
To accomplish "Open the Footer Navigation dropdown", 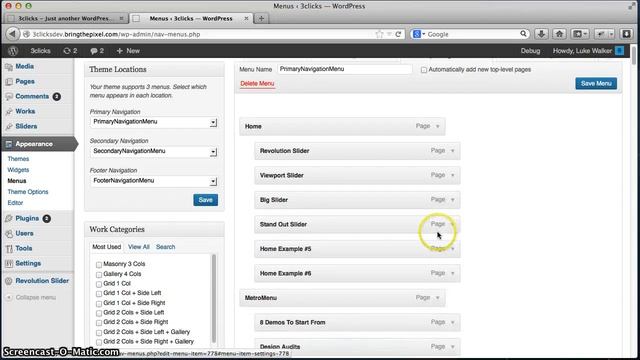I will click(x=153, y=181).
